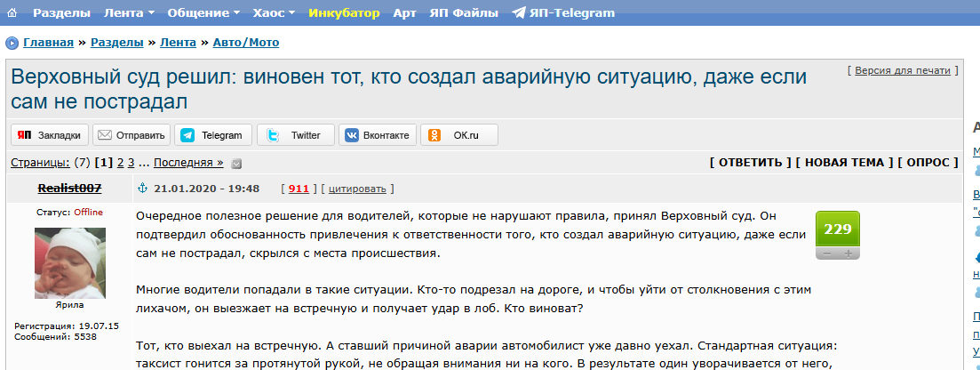Open the page jump dropdown icon
This screenshot has width=980, height=370.
(x=236, y=164)
